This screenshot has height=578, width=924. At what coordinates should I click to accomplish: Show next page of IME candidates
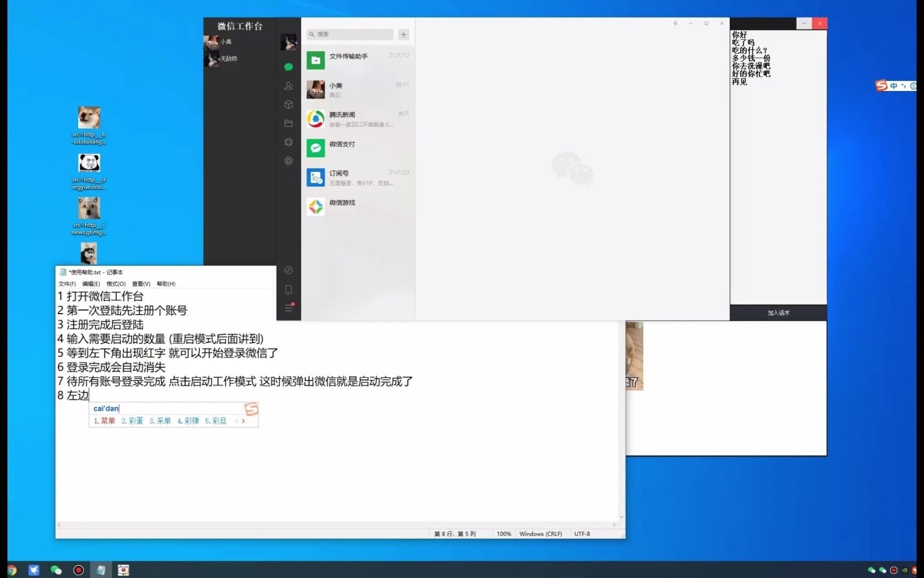coord(244,421)
